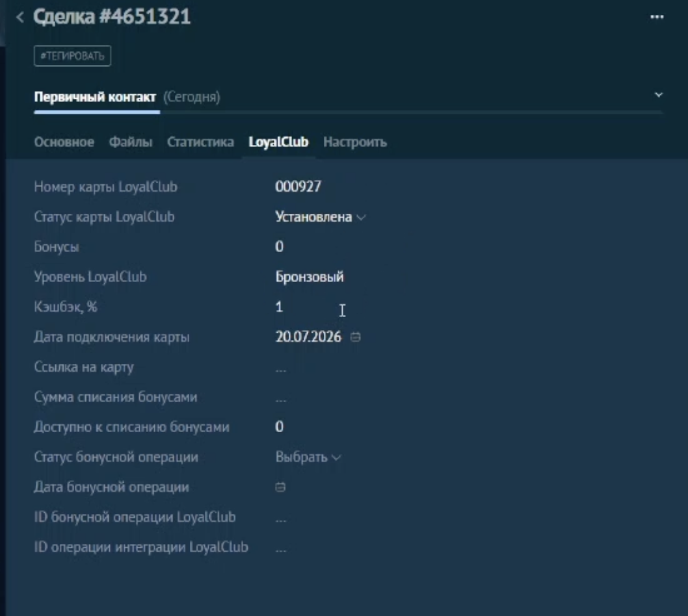Click the Уровень LoyalClub label
Image resolution: width=688 pixels, height=616 pixels.
[x=90, y=277]
